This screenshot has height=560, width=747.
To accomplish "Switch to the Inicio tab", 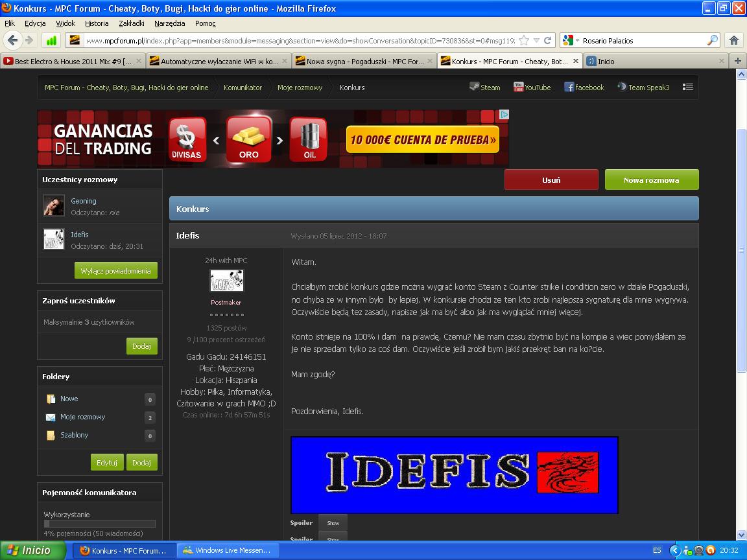I will pos(656,61).
